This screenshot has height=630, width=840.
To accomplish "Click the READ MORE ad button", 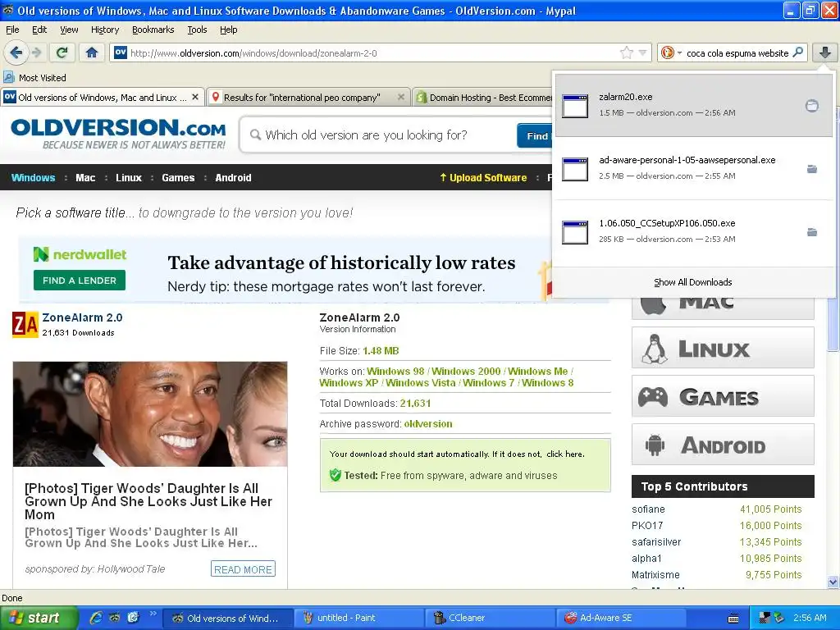I will click(x=243, y=569).
